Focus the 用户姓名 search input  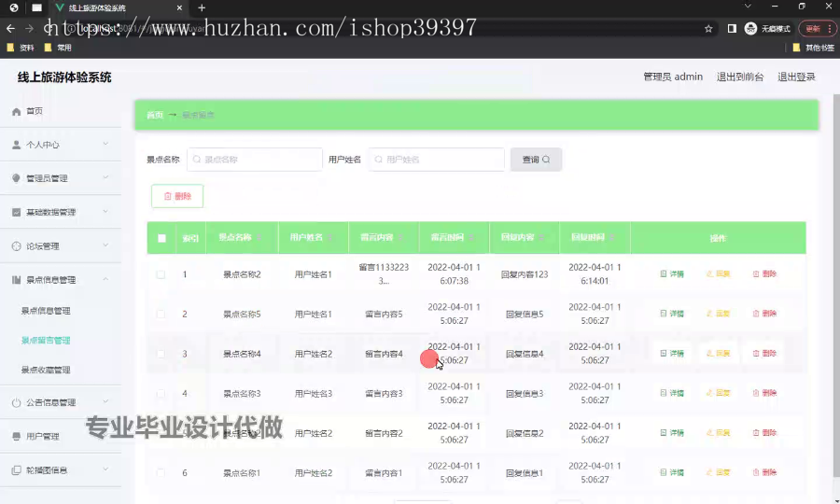(437, 160)
